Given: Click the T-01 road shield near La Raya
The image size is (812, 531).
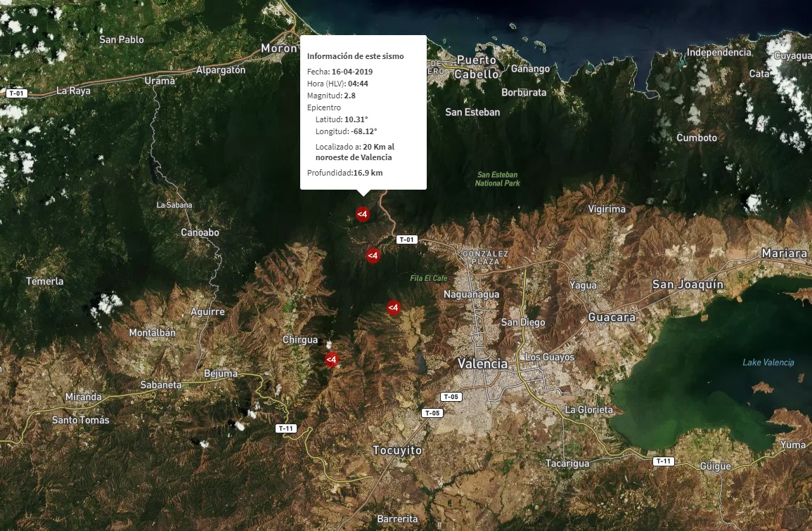Looking at the screenshot, I should pos(17,93).
